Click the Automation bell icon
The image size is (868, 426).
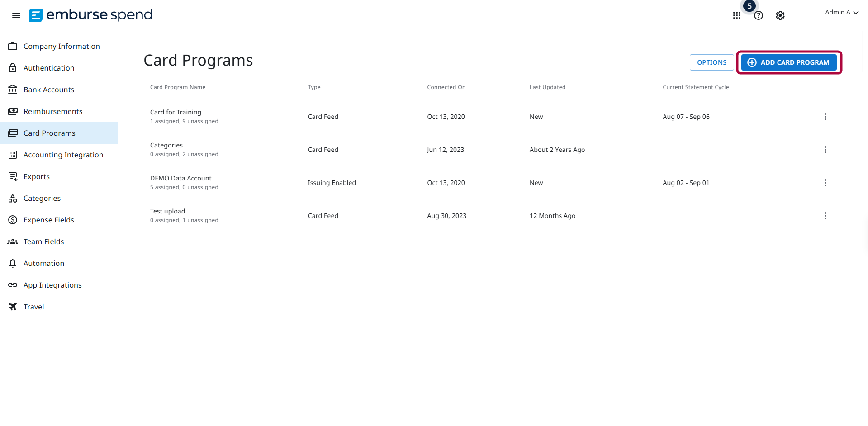click(x=13, y=263)
